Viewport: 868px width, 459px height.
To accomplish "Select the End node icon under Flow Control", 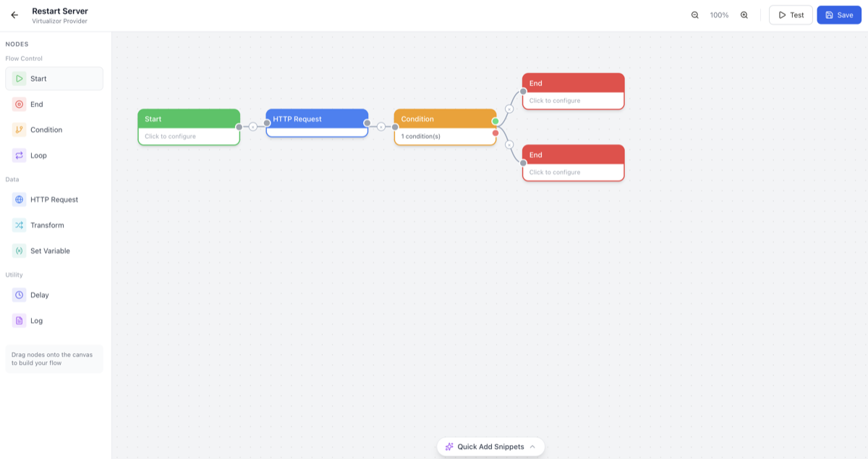I will pyautogui.click(x=20, y=104).
